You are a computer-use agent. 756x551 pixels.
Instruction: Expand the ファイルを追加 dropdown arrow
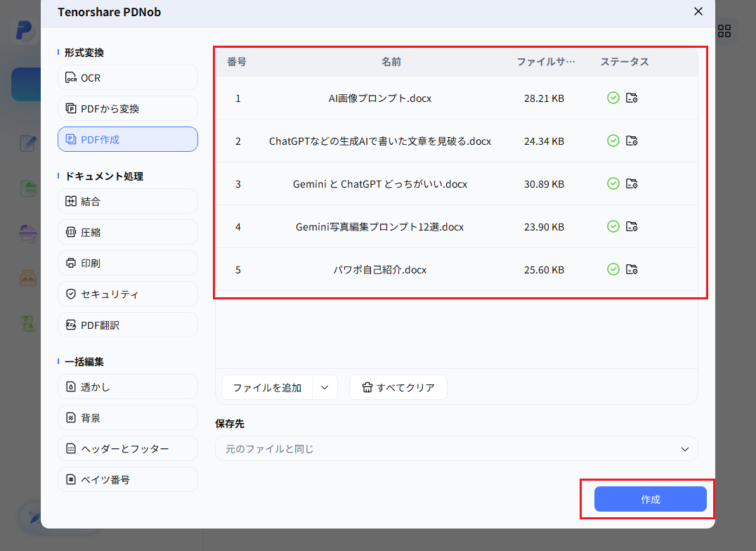click(x=325, y=387)
